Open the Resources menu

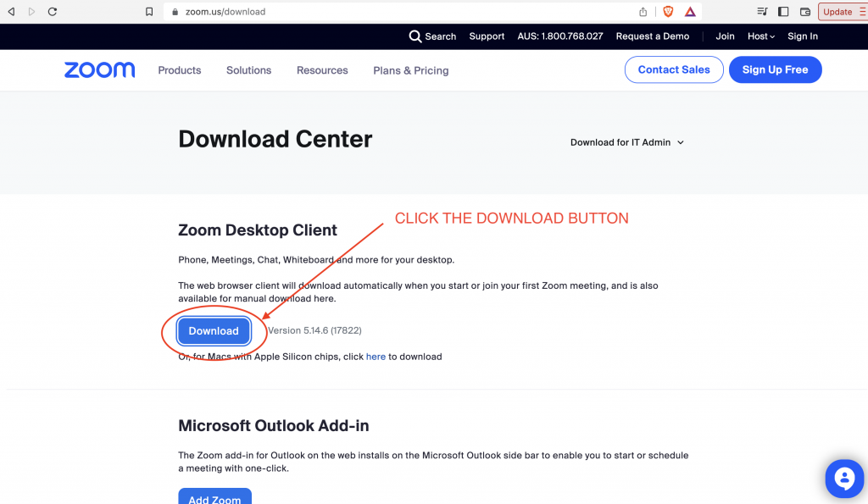pyautogui.click(x=322, y=70)
